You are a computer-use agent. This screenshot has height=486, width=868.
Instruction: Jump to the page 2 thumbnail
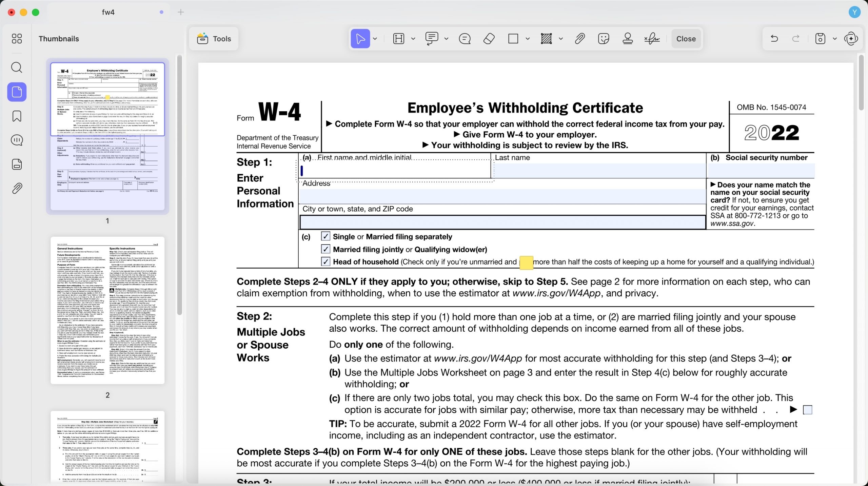tap(107, 310)
